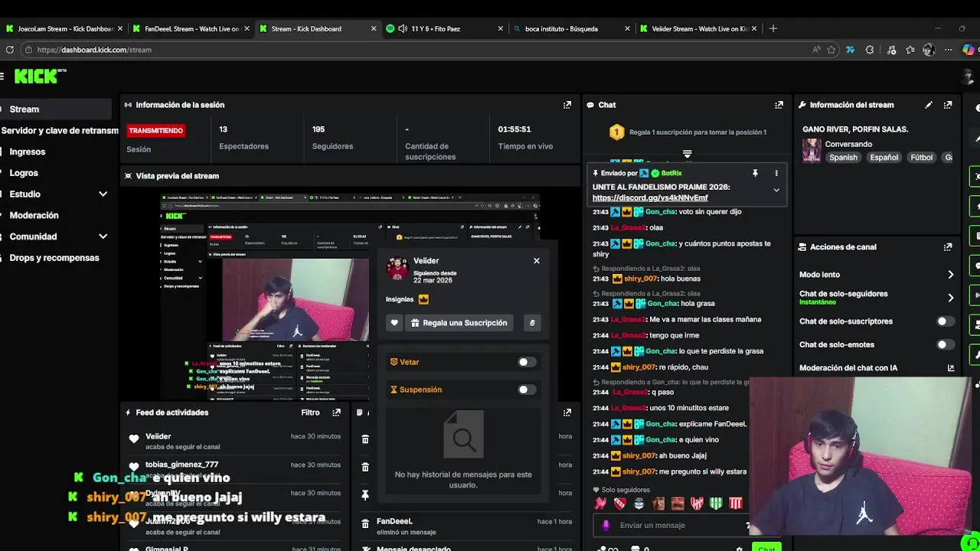Click the gold position 1 badge in chat
The image size is (980, 551).
(616, 132)
